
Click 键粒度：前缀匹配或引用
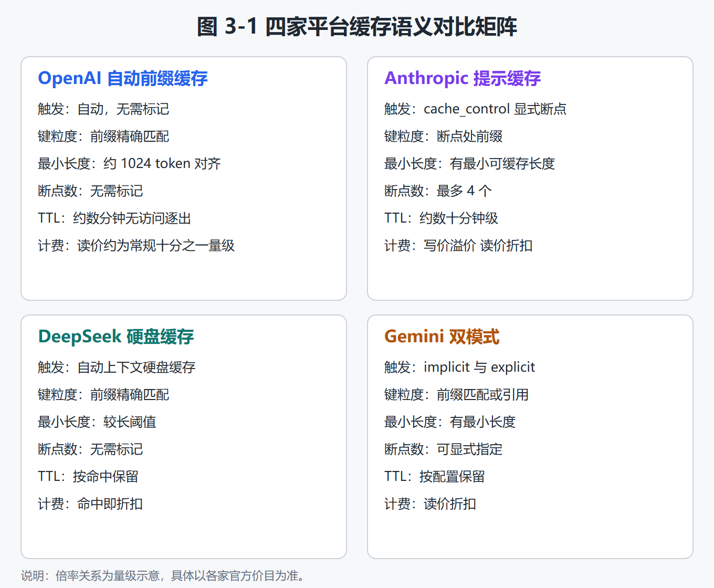tap(457, 395)
